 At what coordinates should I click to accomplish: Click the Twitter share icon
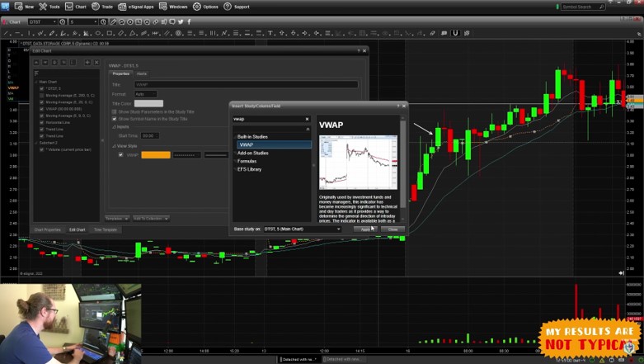tap(181, 21)
